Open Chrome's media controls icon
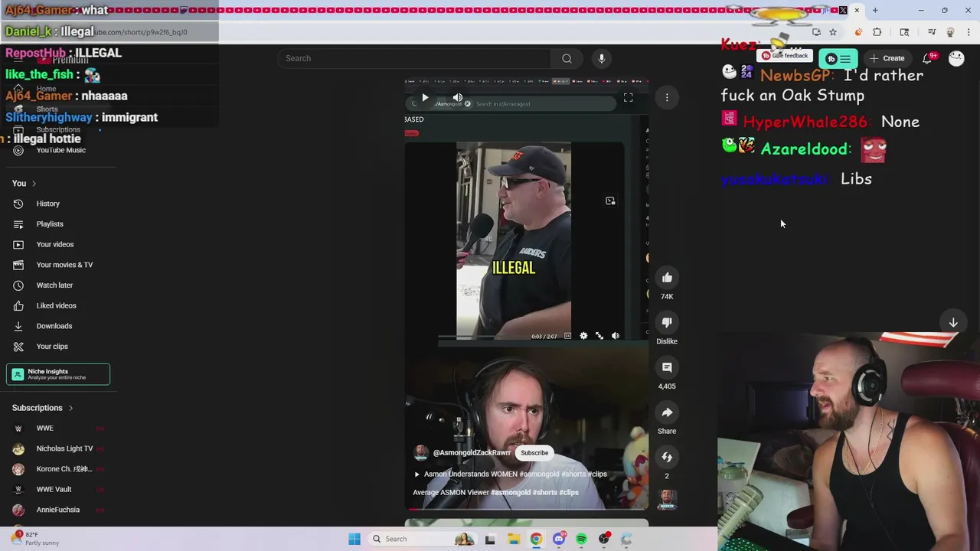 (x=932, y=32)
